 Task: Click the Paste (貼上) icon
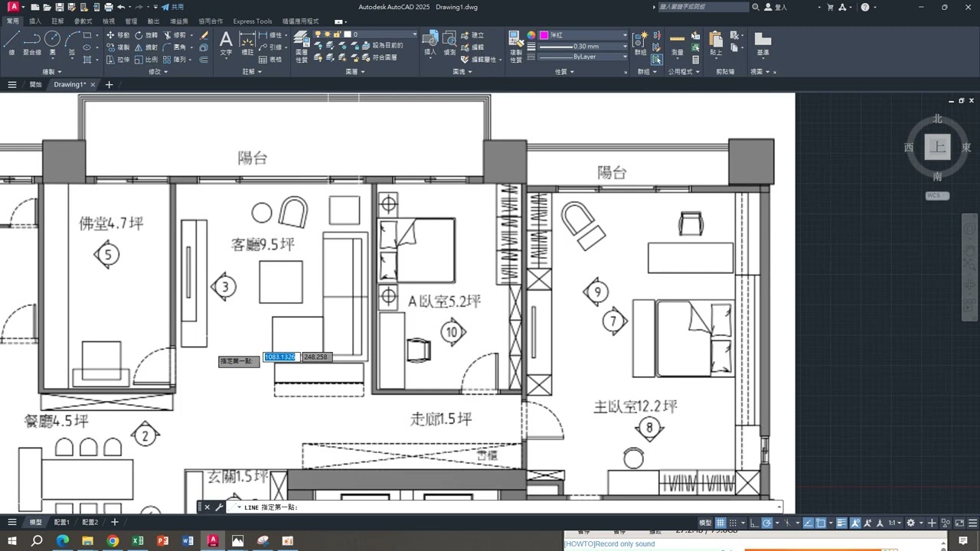tap(716, 44)
